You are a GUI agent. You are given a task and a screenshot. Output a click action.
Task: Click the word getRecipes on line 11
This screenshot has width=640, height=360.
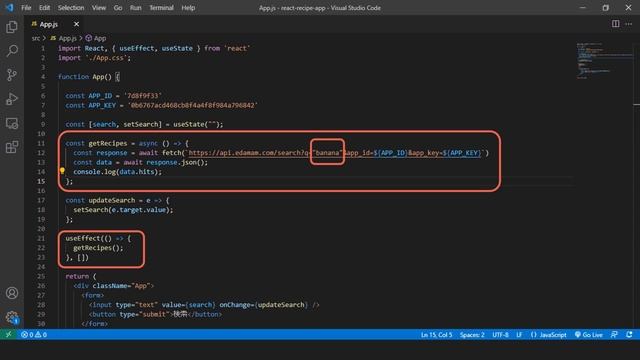click(108, 143)
